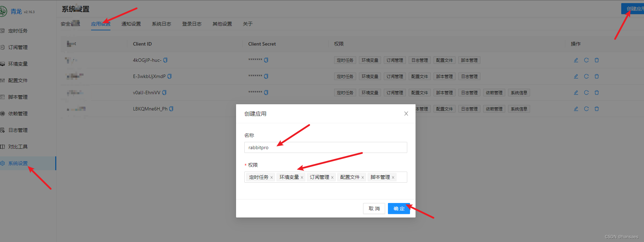Remove 配置文件 tag from permissions

point(363,177)
